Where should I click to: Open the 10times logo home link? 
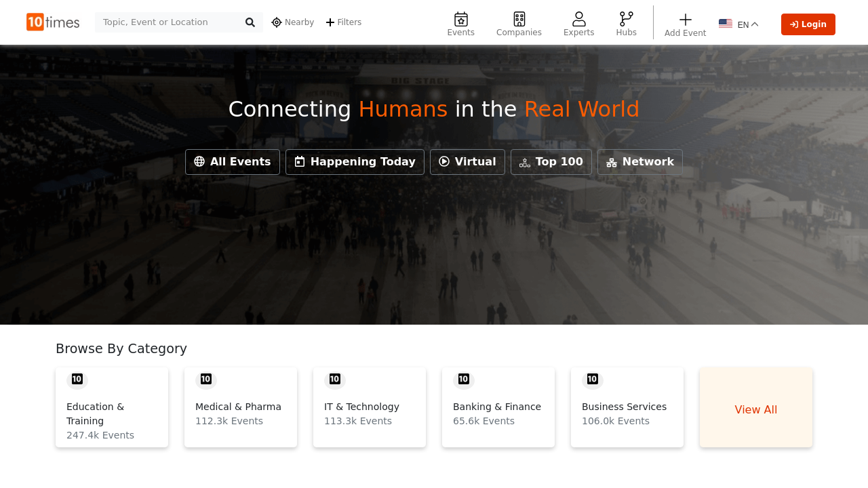coord(53,22)
